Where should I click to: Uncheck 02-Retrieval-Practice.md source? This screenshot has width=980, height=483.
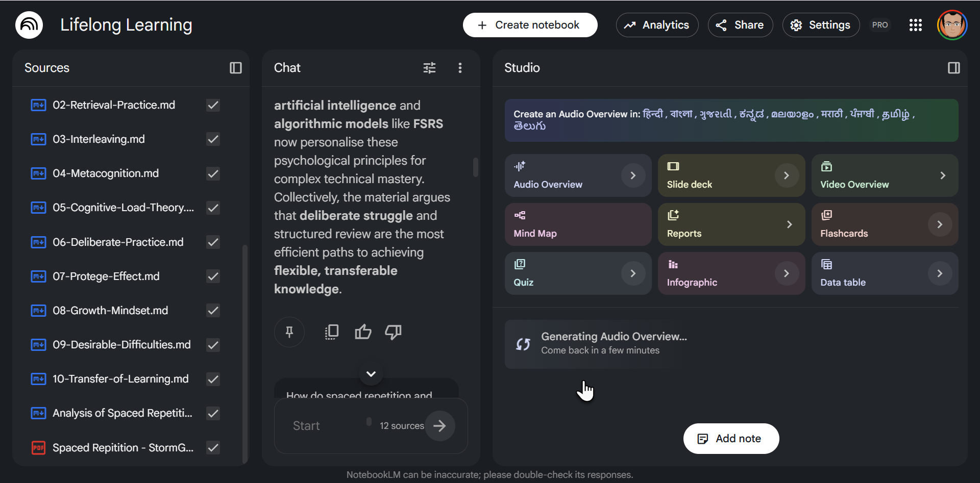click(213, 105)
